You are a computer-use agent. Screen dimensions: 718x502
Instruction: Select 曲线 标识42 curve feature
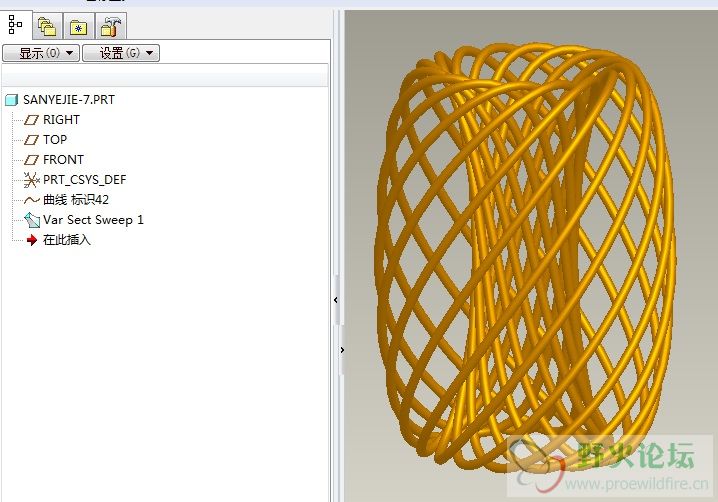pyautogui.click(x=76, y=200)
